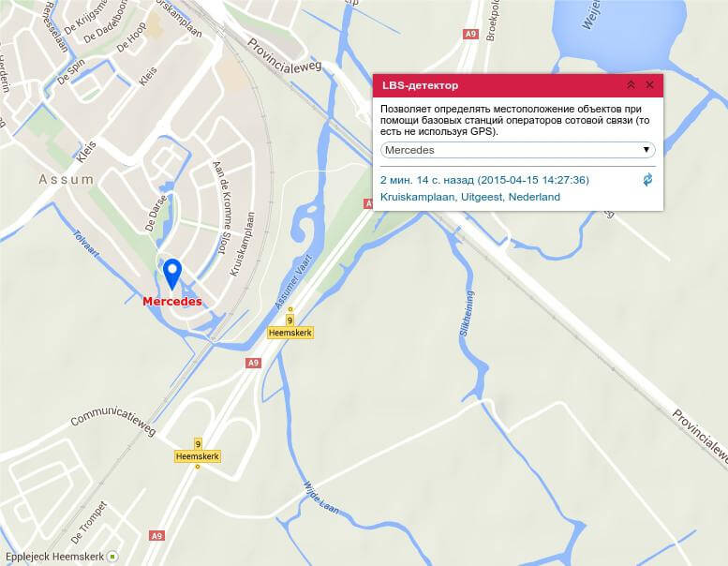Click the red Mercedes label under the pin
728x566 pixels.
(x=172, y=302)
